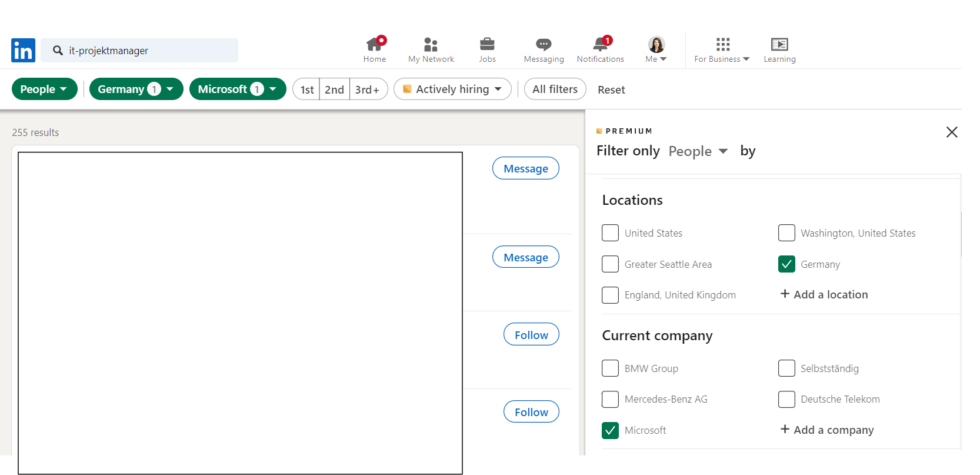Check the United States location box
This screenshot has width=980, height=475.
[x=610, y=233]
